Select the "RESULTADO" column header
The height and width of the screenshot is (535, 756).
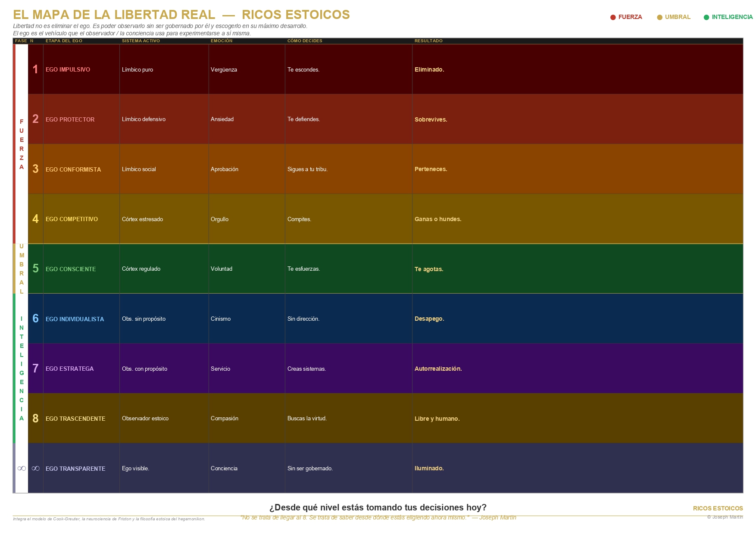coord(428,41)
